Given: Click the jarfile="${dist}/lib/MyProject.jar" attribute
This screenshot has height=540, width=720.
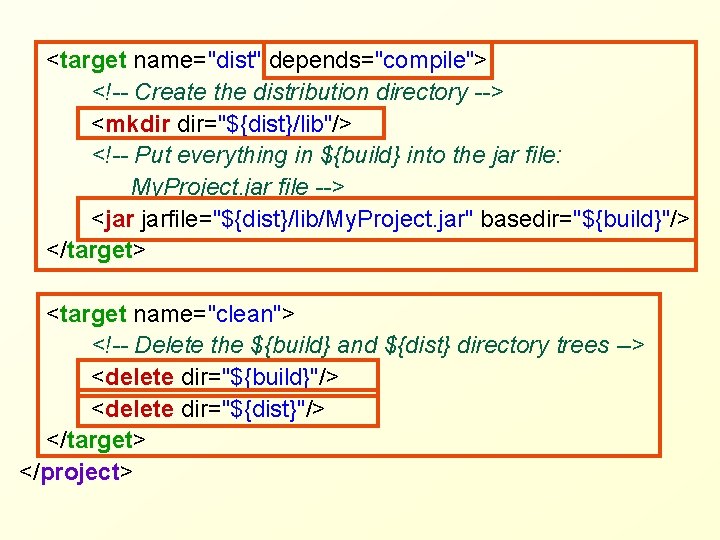Looking at the screenshot, I should (307, 219).
